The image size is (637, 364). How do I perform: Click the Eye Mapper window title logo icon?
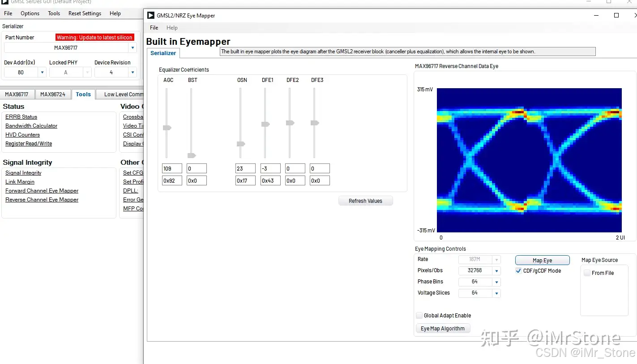point(151,15)
